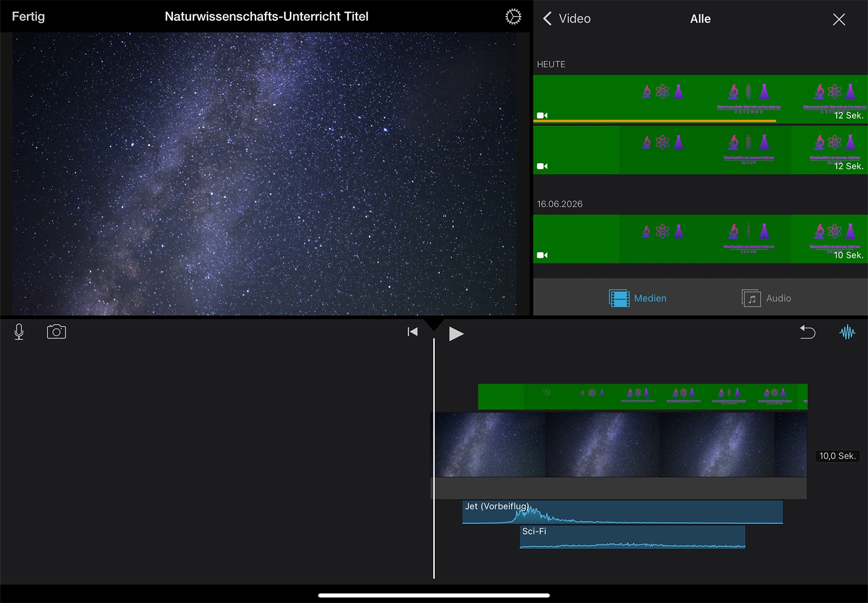The image size is (868, 603).
Task: Open project settings gear icon
Action: 513,17
